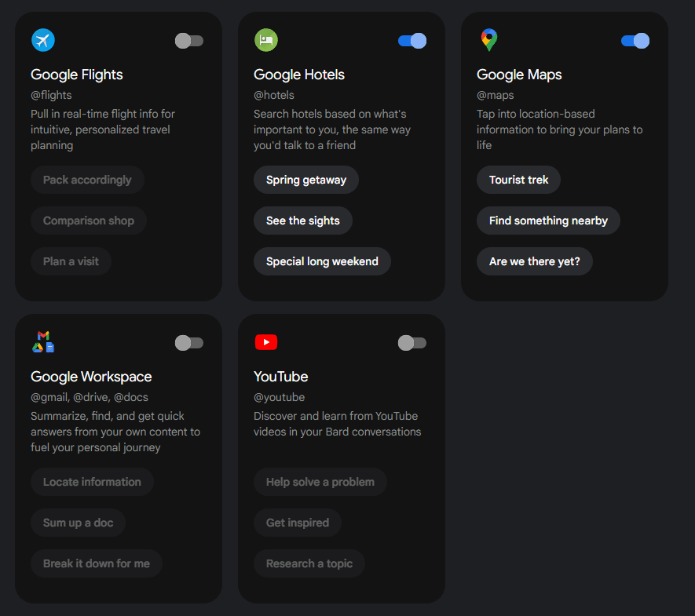Click the Google Workspace apps icon
Viewport: 695px width, 616px height.
pos(43,342)
